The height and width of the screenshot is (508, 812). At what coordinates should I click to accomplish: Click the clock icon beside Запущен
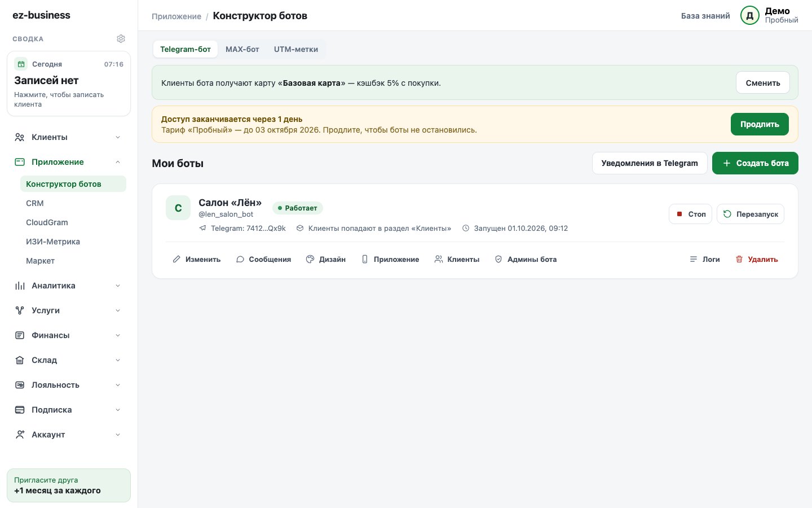tap(466, 229)
